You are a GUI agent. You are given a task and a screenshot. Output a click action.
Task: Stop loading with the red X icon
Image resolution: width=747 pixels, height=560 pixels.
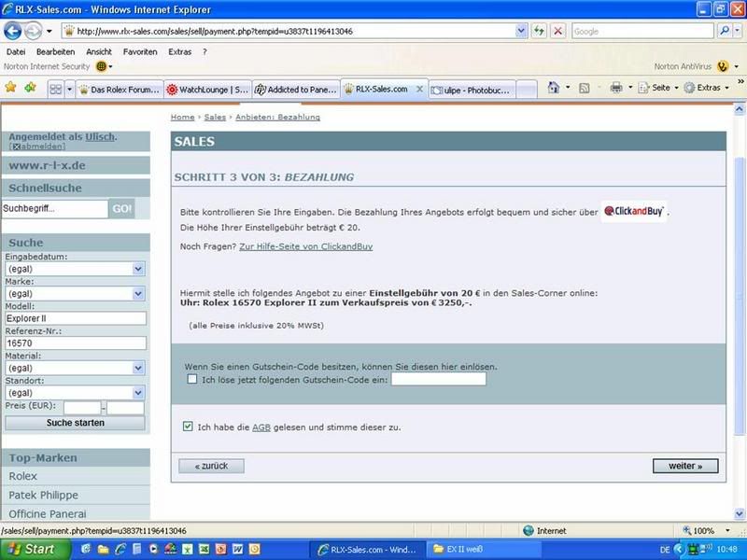tap(557, 32)
